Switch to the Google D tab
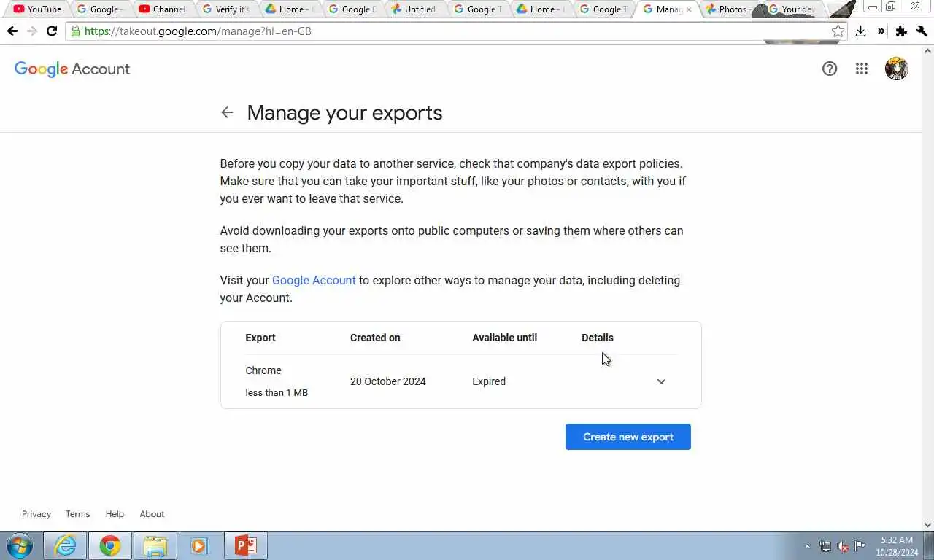 (x=351, y=9)
